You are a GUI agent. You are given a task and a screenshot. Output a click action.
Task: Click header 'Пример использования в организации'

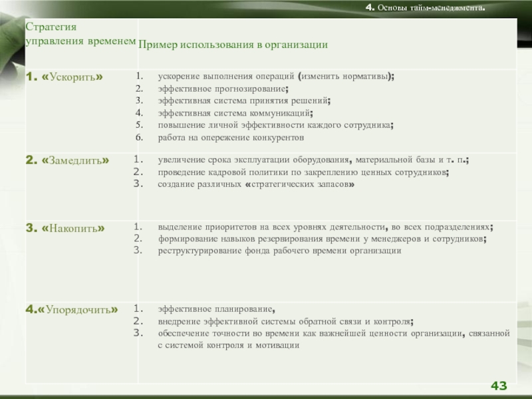tap(233, 45)
